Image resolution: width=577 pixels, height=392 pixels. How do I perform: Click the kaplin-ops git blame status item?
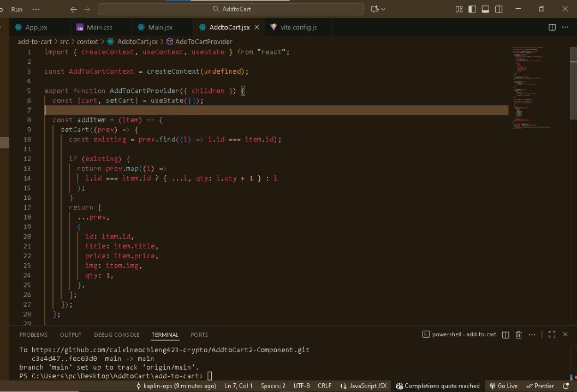[x=176, y=386]
